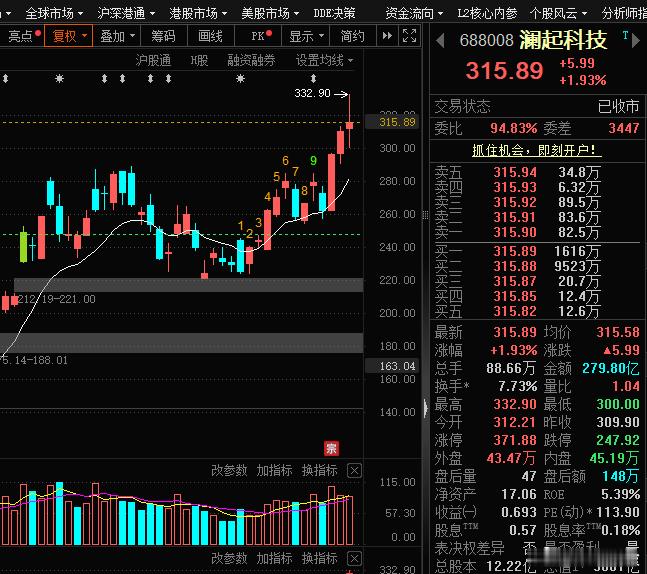Screen dimensions: 647x574
Task: Expand toolbar with double-arrow icon
Action: [x=387, y=36]
